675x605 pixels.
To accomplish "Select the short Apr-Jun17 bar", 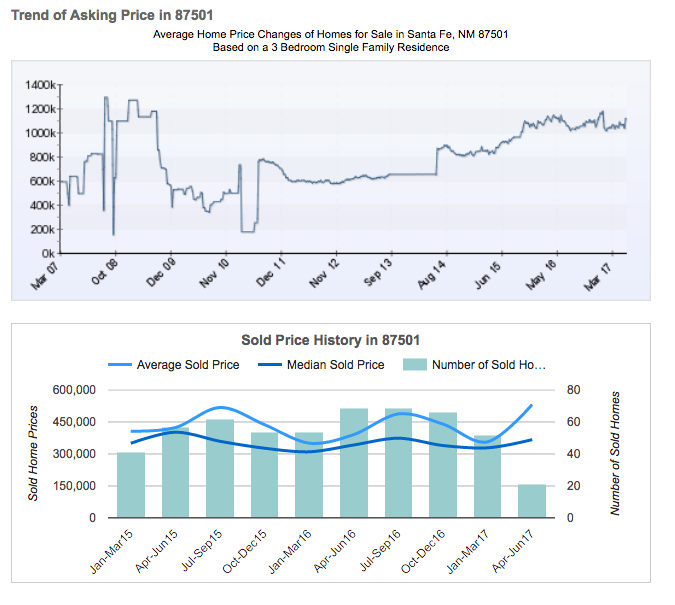I will (x=532, y=501).
